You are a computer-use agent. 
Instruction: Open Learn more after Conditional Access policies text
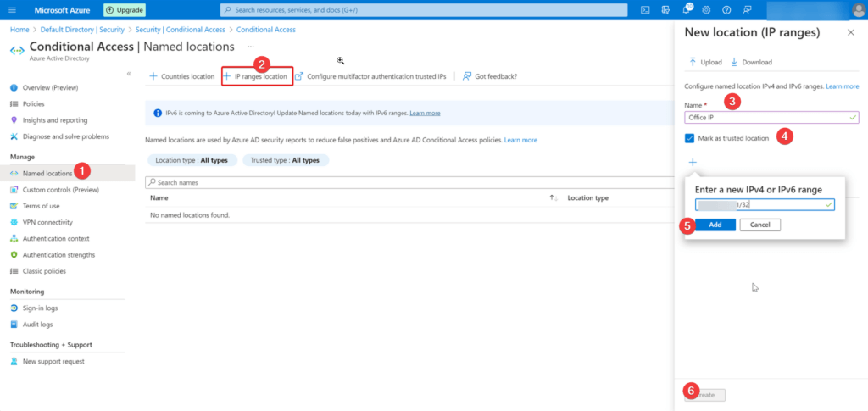pyautogui.click(x=520, y=140)
